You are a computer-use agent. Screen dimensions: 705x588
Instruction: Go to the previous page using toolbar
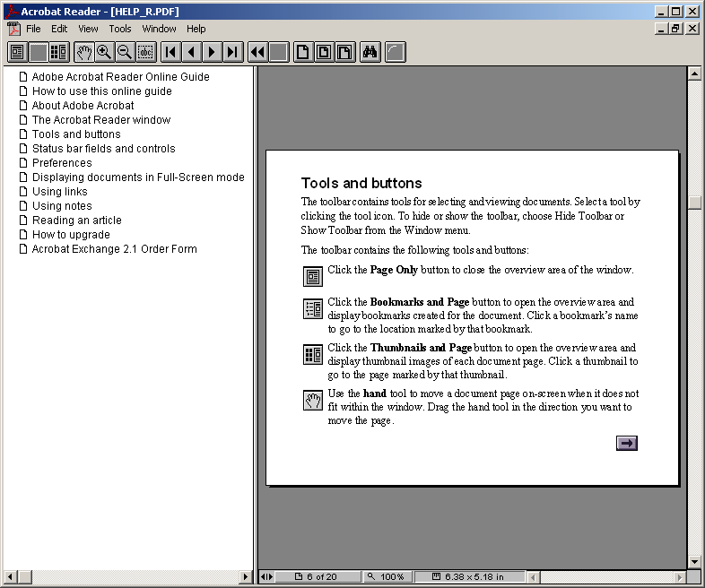click(192, 52)
